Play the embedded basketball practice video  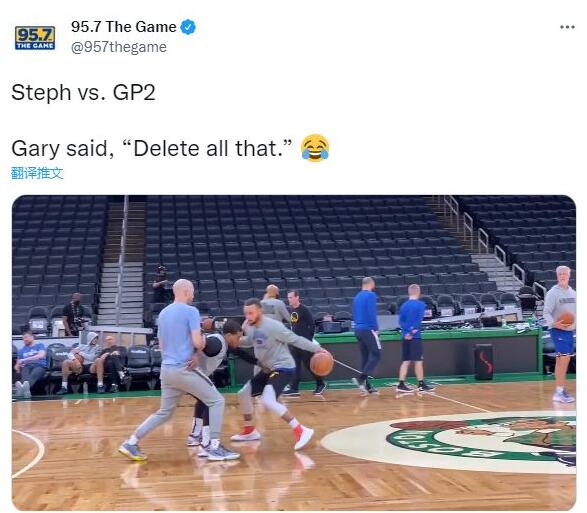click(x=294, y=352)
